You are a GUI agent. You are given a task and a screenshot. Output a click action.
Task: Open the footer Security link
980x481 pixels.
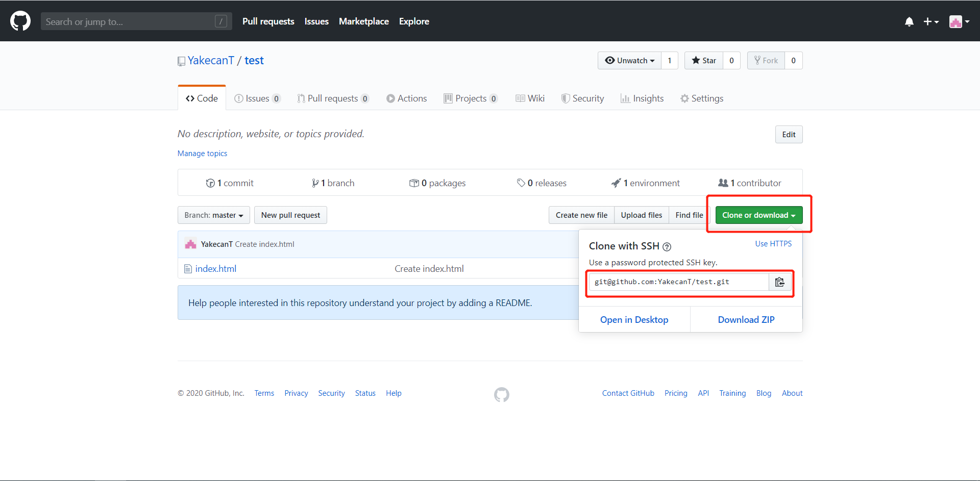[x=331, y=393]
